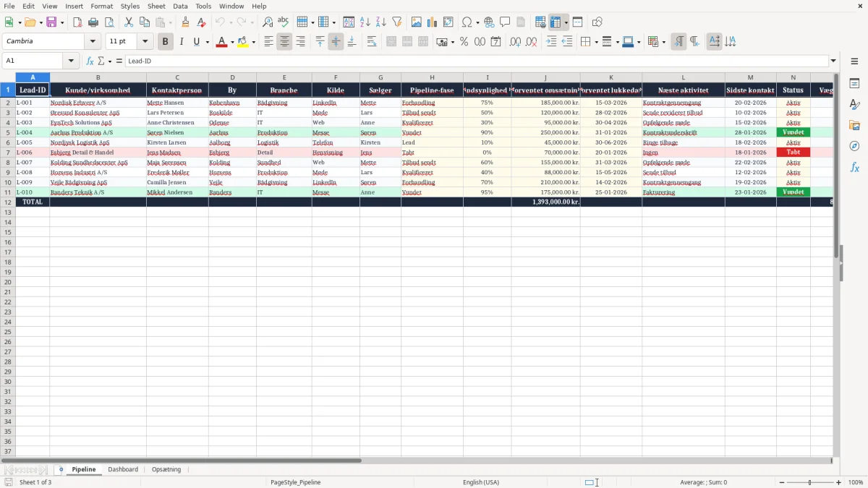Insert Hyperlink globe icon
This screenshot has width=868, height=488.
coord(490,22)
